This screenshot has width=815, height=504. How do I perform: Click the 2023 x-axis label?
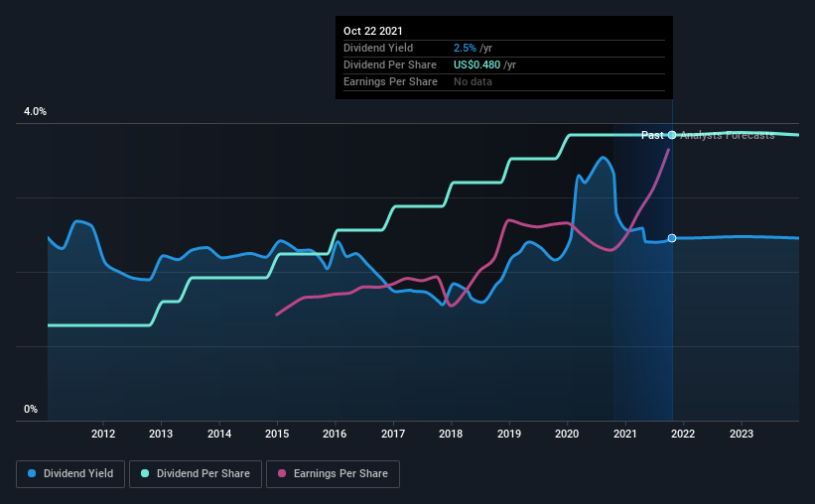tap(742, 434)
